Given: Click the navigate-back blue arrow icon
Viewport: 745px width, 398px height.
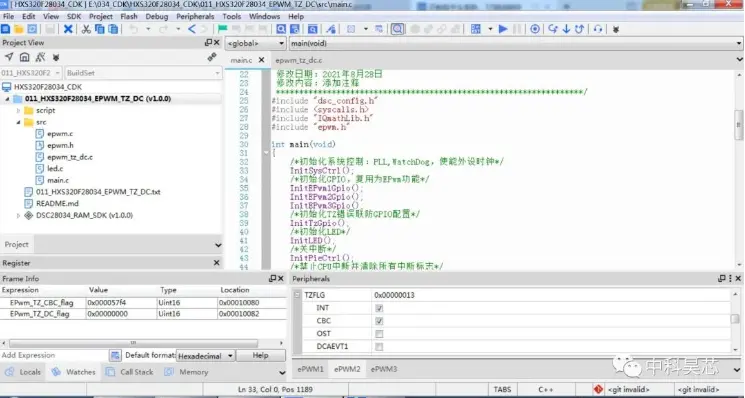Looking at the screenshot, I should click(x=192, y=29).
